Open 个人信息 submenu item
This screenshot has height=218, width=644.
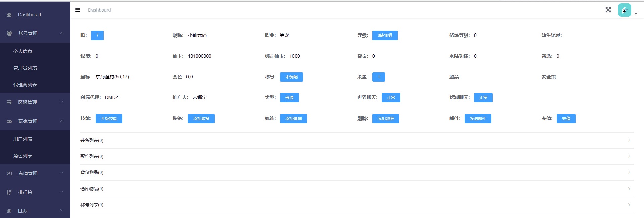tap(35, 51)
